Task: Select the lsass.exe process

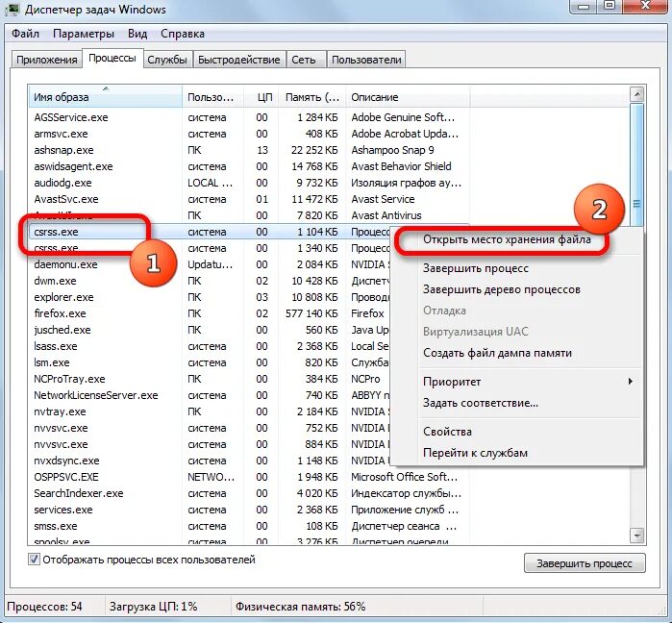Action: [x=56, y=346]
